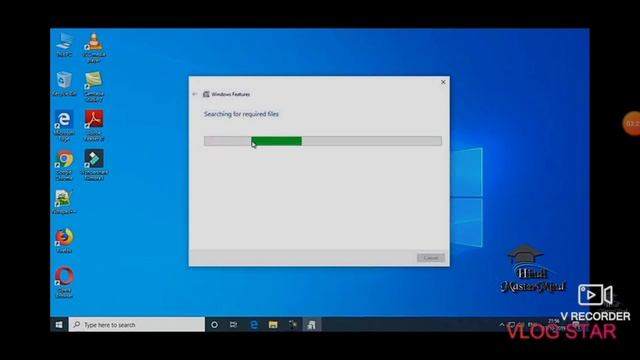
Task: Open Camtasia Studio desktop shortcut
Action: tap(94, 87)
